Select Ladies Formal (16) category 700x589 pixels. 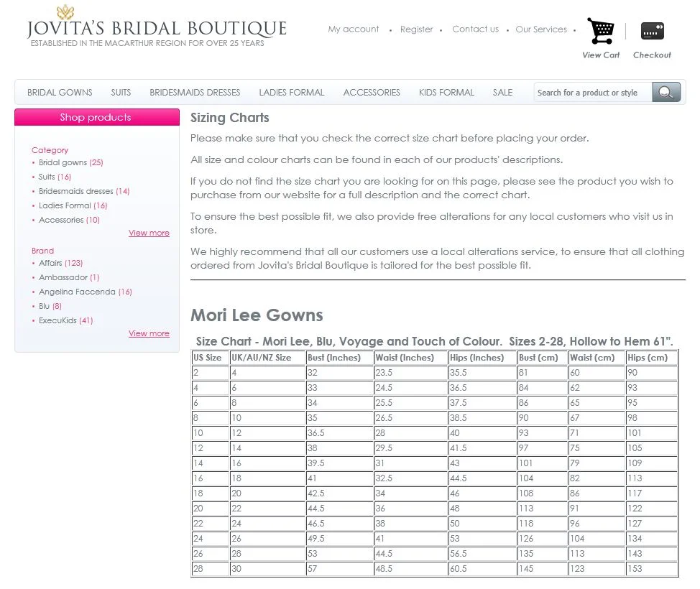click(73, 205)
